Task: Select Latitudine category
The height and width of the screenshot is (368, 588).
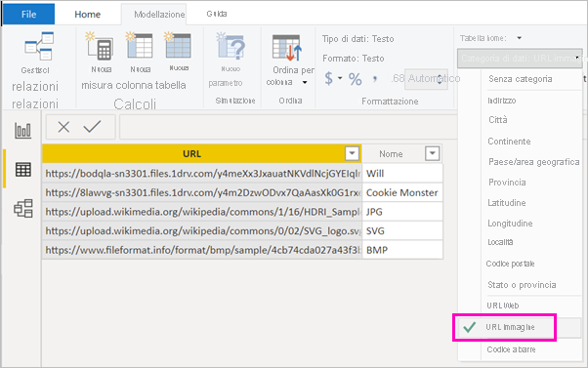Action: [x=507, y=203]
